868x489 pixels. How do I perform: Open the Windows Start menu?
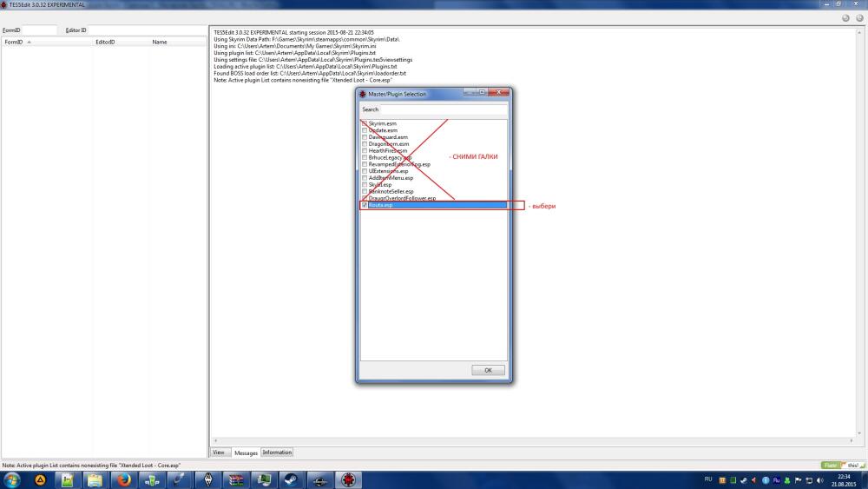click(11, 479)
